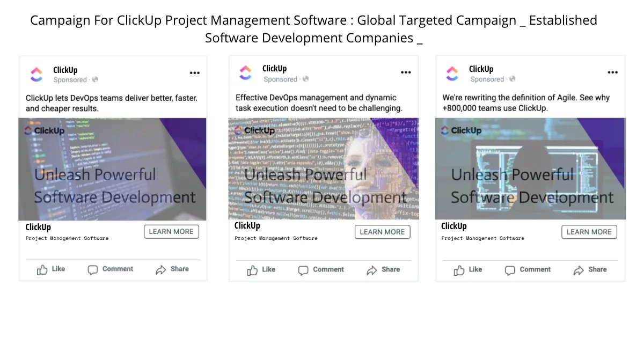Open three-dot menu on first ClickUp ad
This screenshot has width=644, height=337.
194,72
